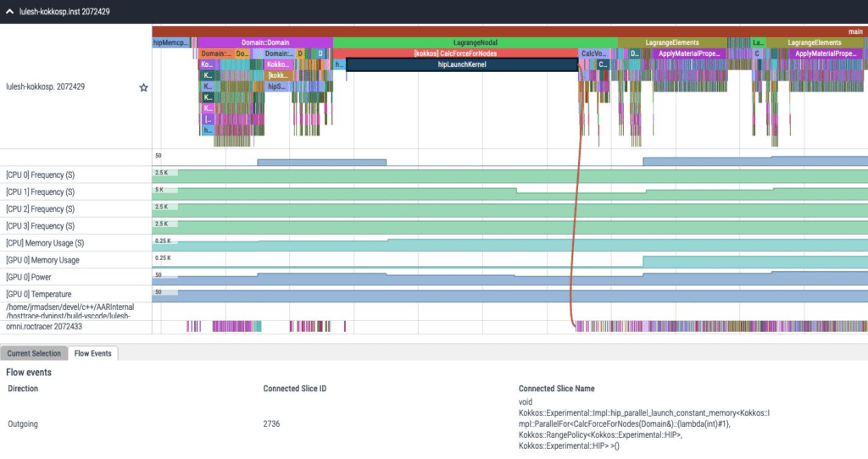Select the [CPU 0] Frequency (S) track label
The width and height of the screenshot is (868, 459).
(x=40, y=174)
